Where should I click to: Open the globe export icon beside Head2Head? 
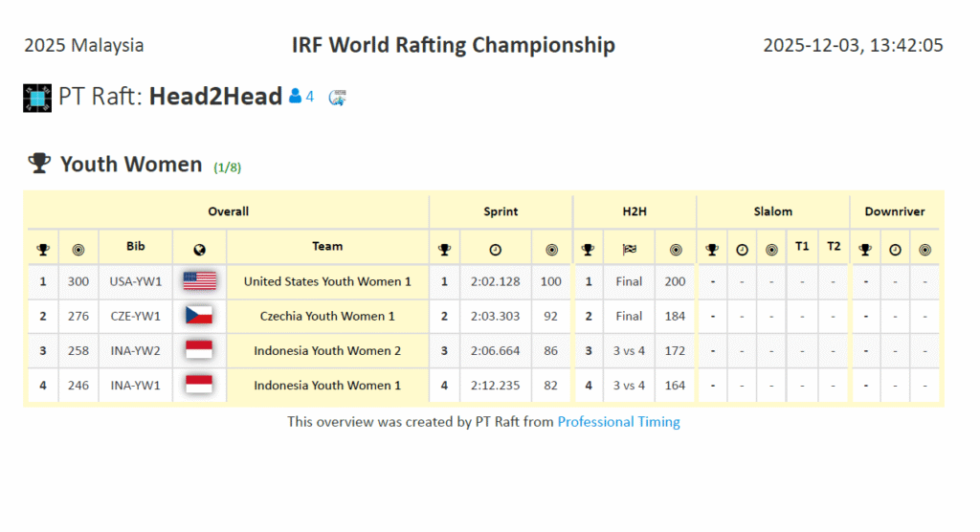tap(337, 97)
